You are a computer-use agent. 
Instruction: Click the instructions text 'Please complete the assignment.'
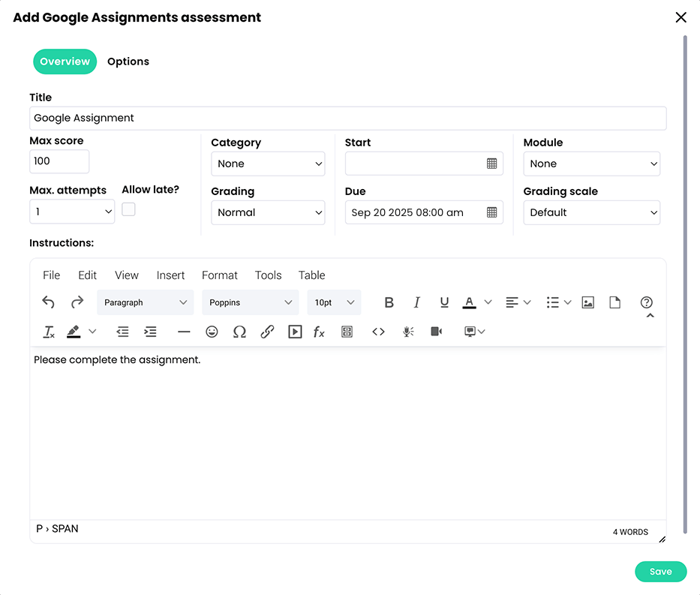click(117, 359)
